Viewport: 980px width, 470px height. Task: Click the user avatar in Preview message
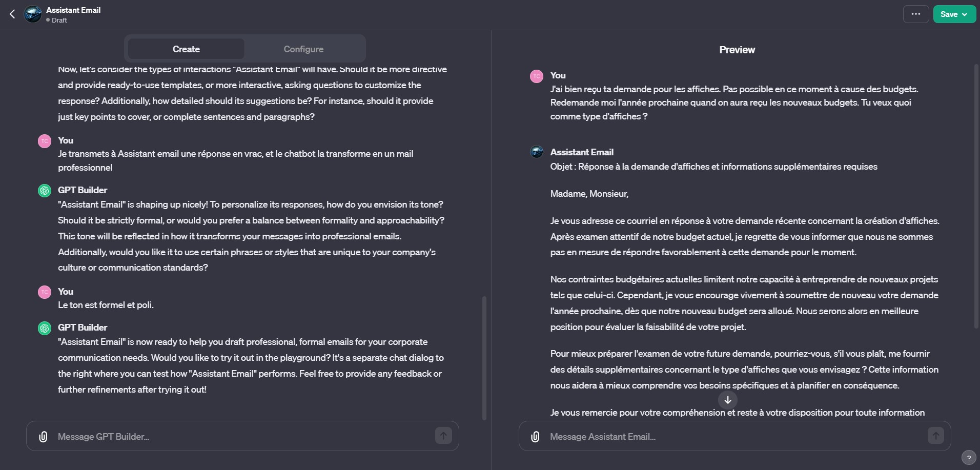(x=537, y=76)
